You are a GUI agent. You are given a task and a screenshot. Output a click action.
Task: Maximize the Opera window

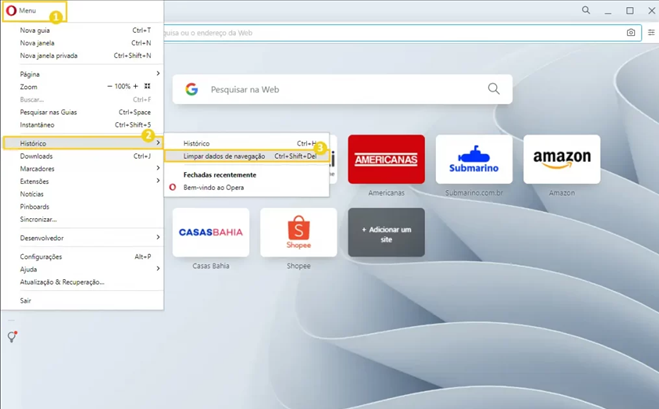630,11
